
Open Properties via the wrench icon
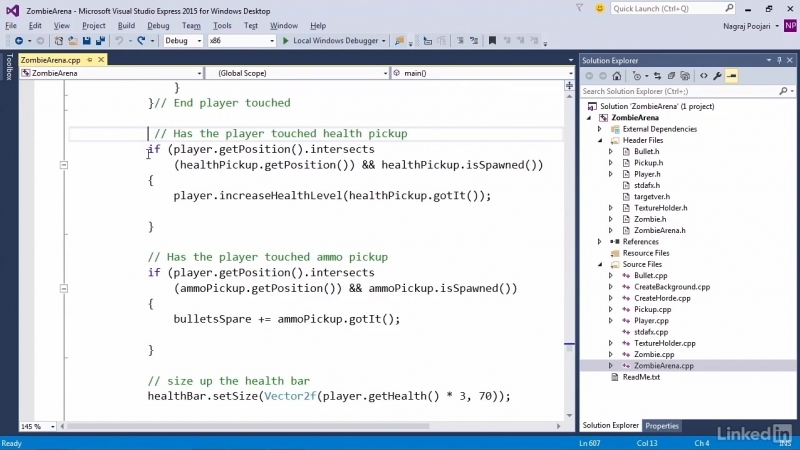point(718,76)
